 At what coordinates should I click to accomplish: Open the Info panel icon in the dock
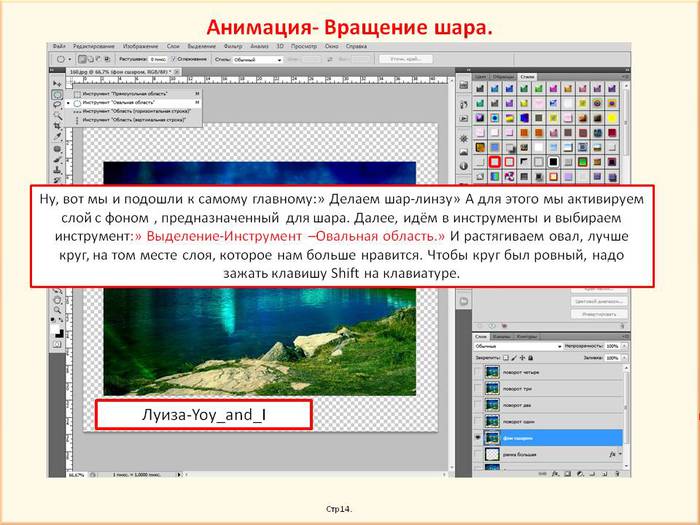(x=464, y=166)
